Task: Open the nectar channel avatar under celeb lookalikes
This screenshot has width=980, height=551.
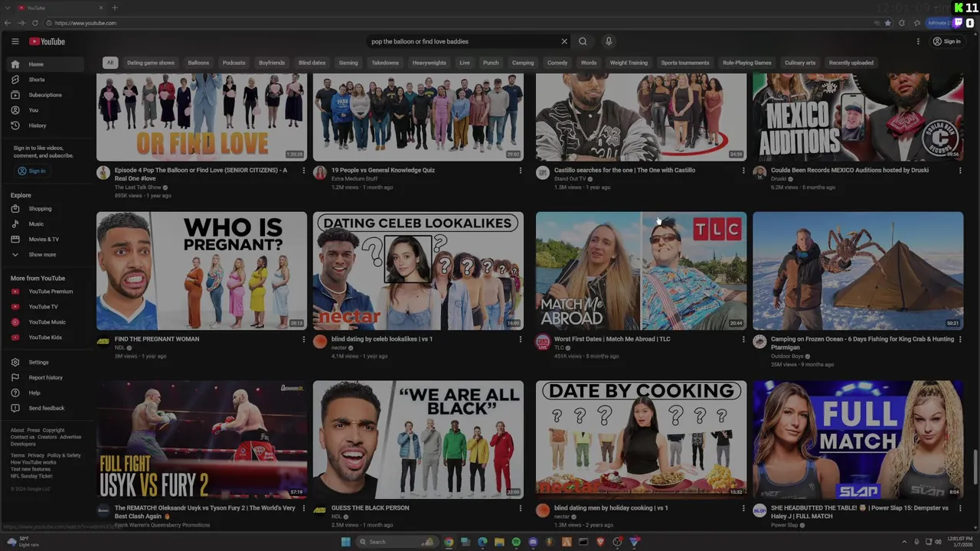Action: point(320,341)
